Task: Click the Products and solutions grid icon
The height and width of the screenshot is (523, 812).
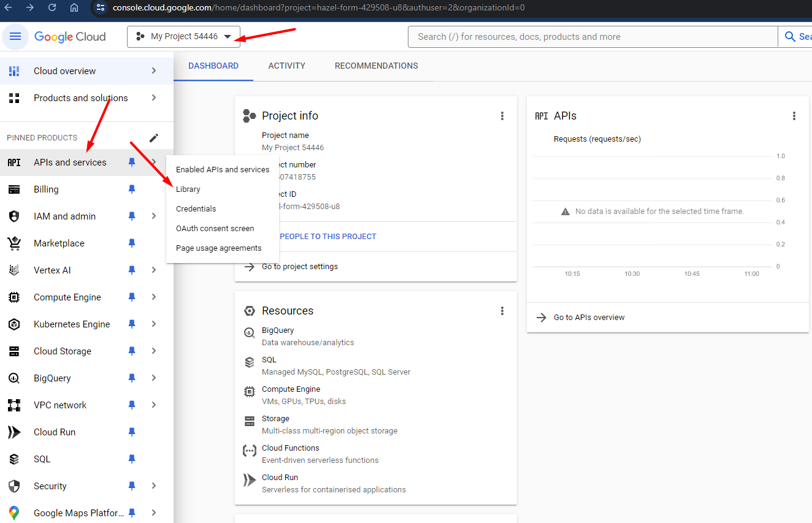Action: (13, 98)
